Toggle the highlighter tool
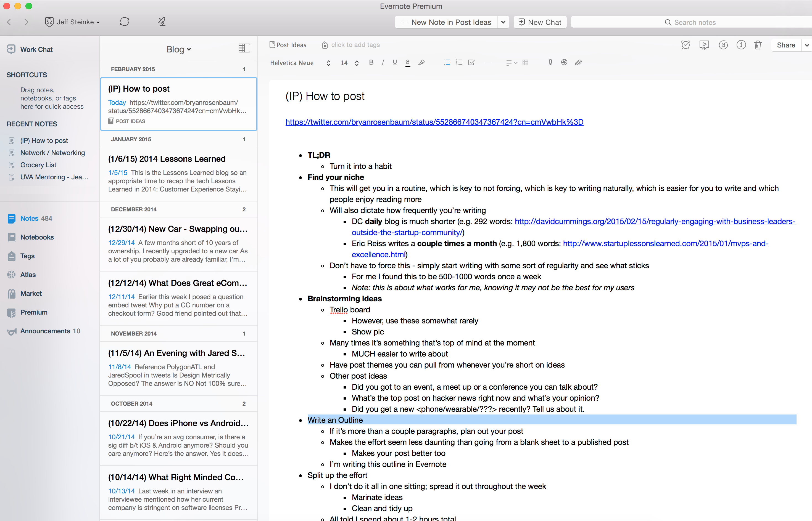The image size is (812, 521). (x=421, y=63)
